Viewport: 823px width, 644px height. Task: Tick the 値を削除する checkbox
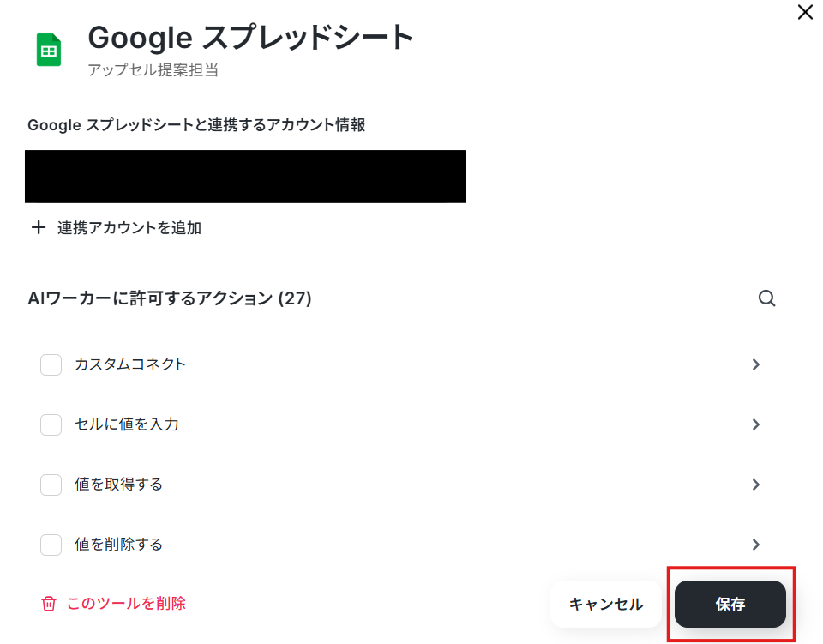point(51,545)
